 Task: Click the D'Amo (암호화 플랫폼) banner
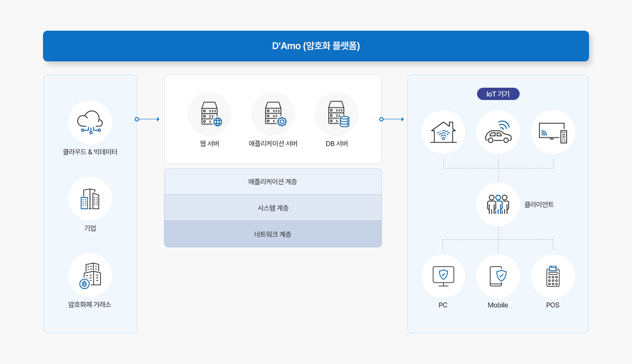(x=316, y=46)
